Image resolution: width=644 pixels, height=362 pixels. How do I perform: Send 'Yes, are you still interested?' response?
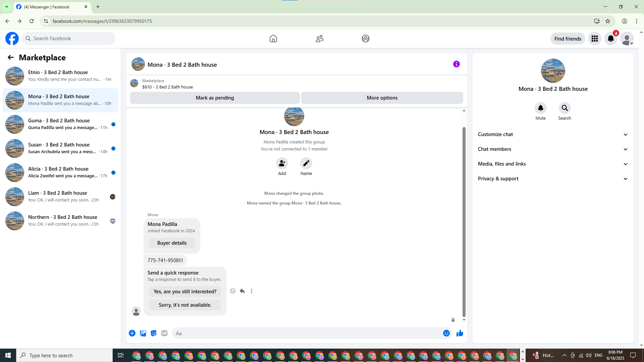click(x=185, y=292)
